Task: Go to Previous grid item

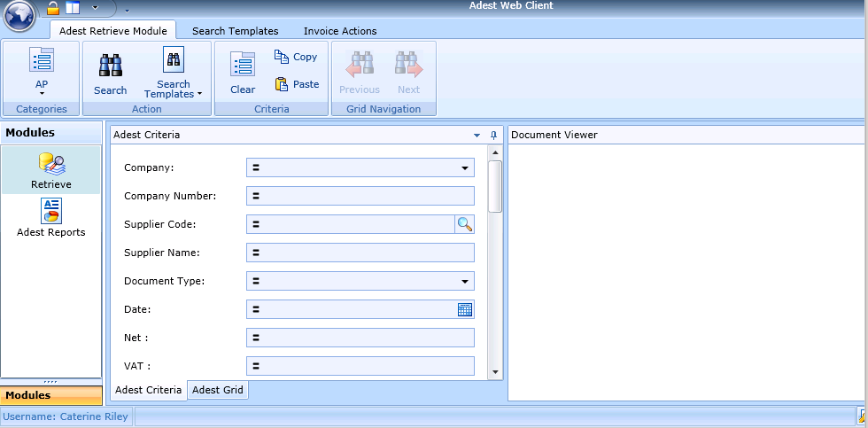Action: point(360,73)
